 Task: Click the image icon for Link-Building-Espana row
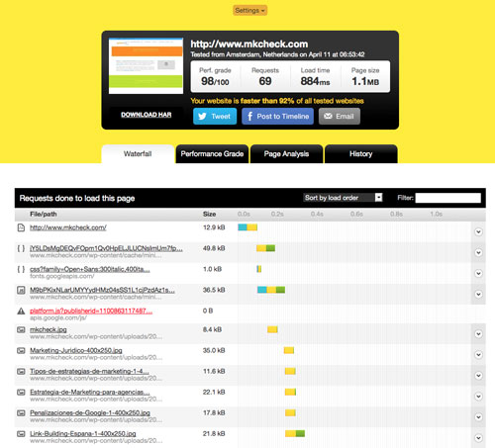(x=21, y=433)
